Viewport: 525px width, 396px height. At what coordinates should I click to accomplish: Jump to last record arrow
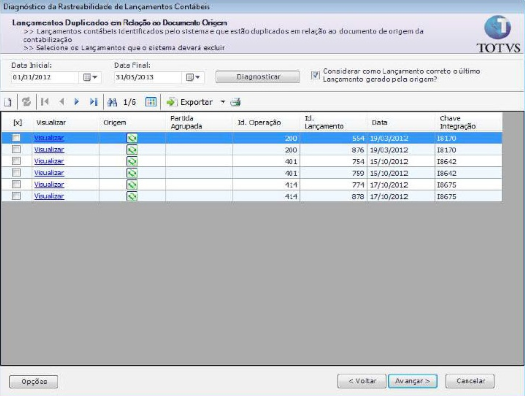click(93, 102)
